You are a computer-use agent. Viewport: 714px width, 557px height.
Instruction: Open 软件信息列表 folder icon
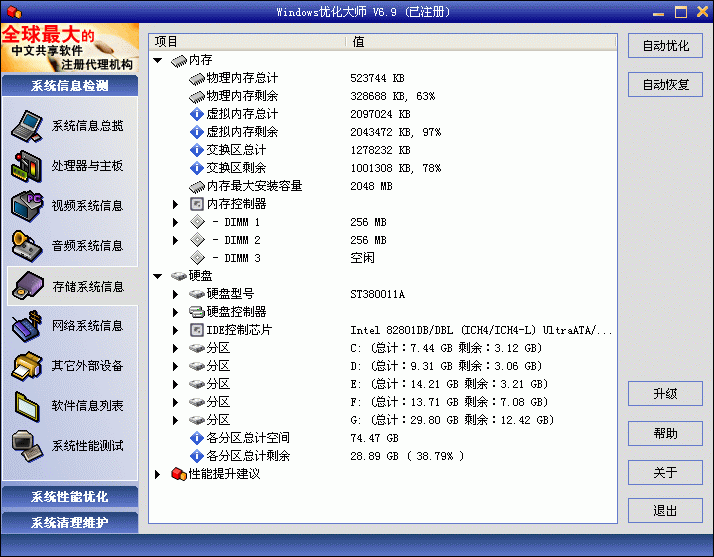pyautogui.click(x=27, y=406)
